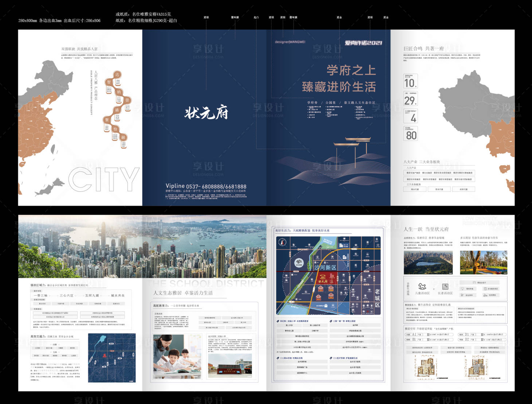Click the 城水共生 label
Viewport: 532px width, 404px height.
pyautogui.click(x=118, y=295)
